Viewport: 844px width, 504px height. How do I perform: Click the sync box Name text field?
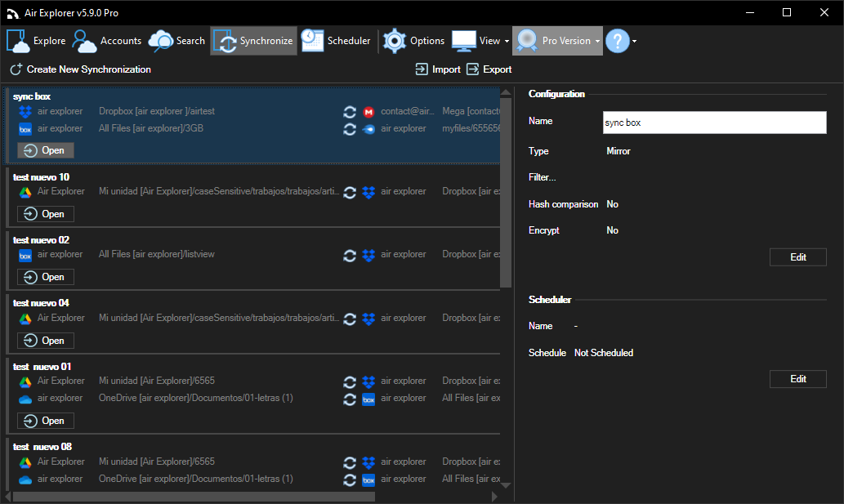tap(713, 121)
